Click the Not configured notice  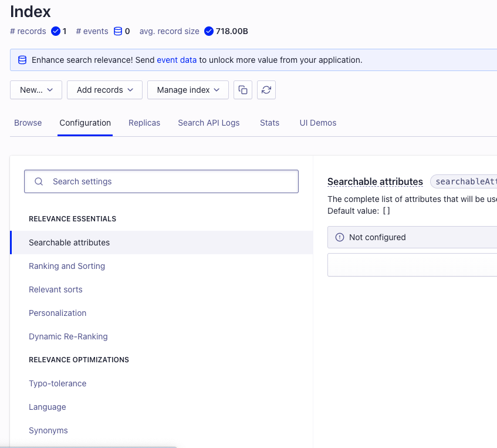(x=412, y=237)
